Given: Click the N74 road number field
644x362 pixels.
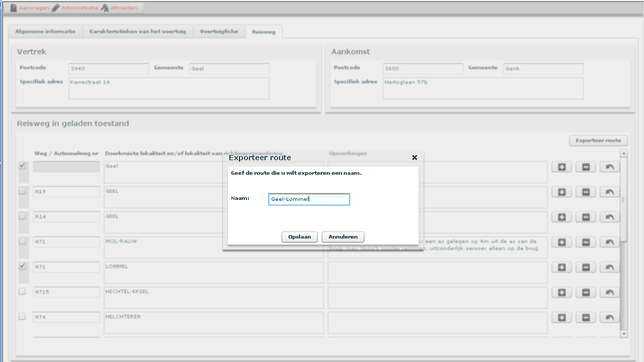Looking at the screenshot, I should pos(67,317).
